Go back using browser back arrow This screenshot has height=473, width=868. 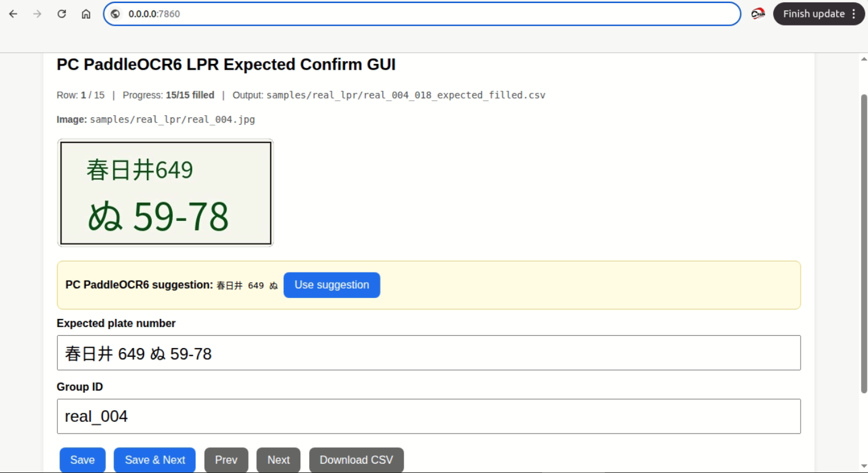click(13, 14)
